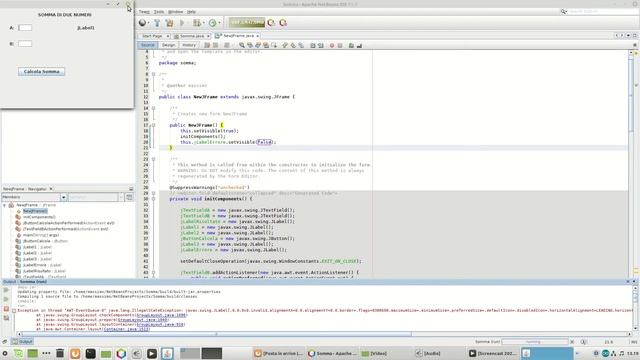This screenshot has width=640, height=360.
Task: Open the GroupLayout.java:1090 stack trace link
Action: tap(161, 315)
